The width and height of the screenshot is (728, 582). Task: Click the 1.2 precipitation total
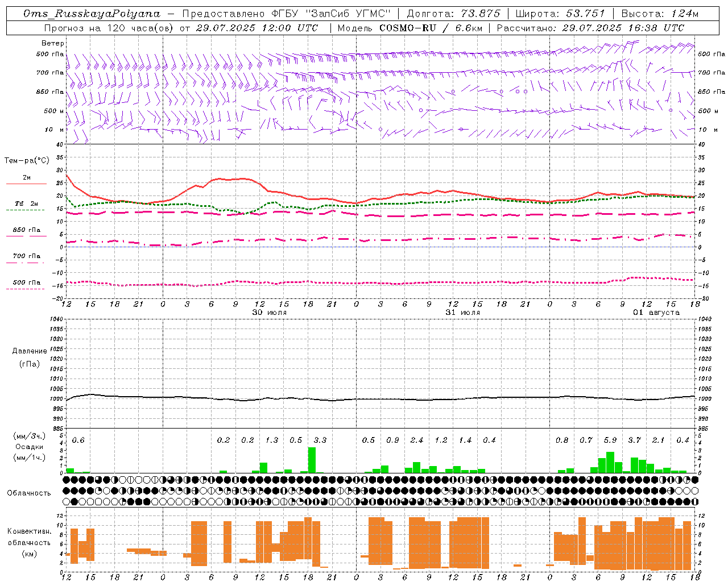pos(441,440)
